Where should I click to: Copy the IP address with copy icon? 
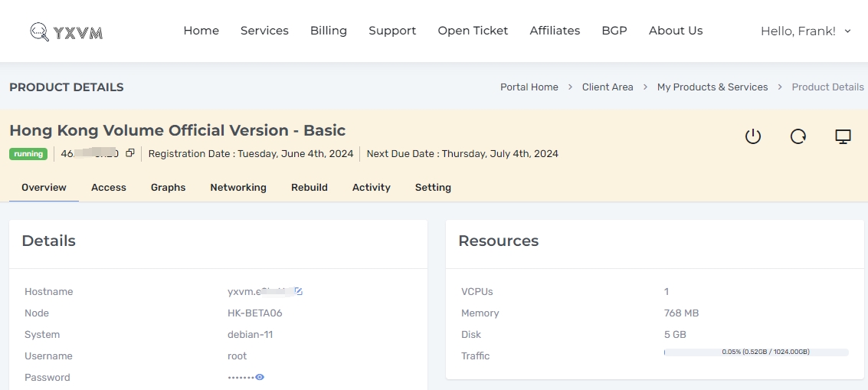coord(130,153)
